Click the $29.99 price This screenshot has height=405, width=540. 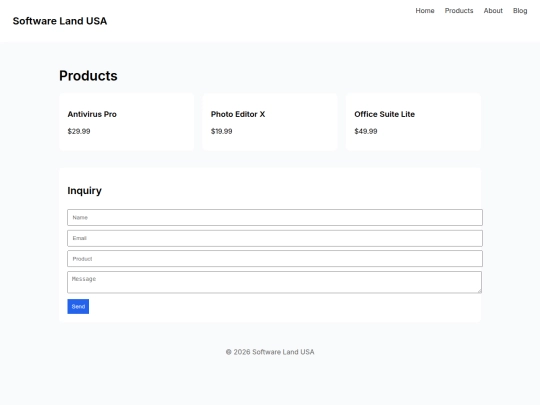pos(79,131)
